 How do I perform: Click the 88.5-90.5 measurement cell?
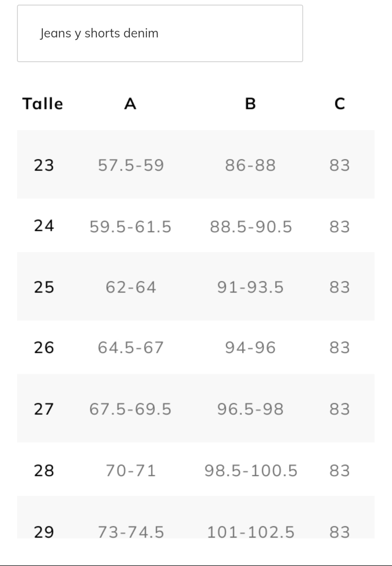251,226
